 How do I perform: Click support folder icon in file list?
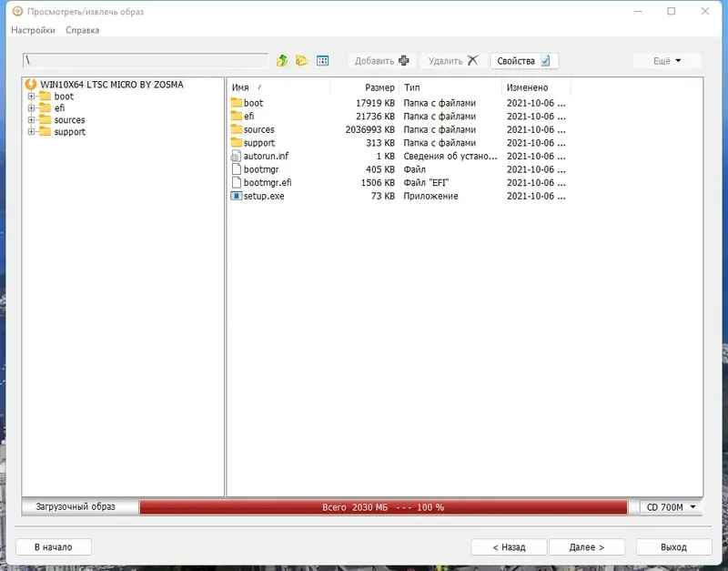click(x=237, y=143)
